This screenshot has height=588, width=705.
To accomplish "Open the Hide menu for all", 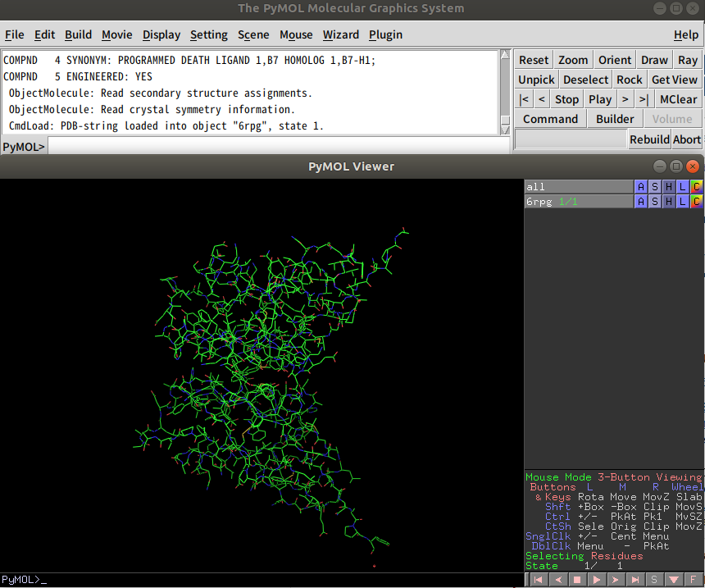I will (x=669, y=187).
